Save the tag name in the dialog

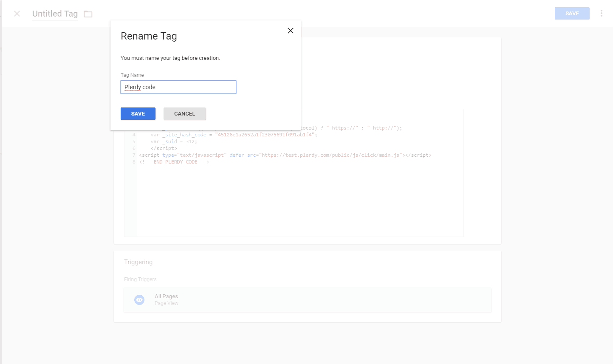tap(138, 114)
